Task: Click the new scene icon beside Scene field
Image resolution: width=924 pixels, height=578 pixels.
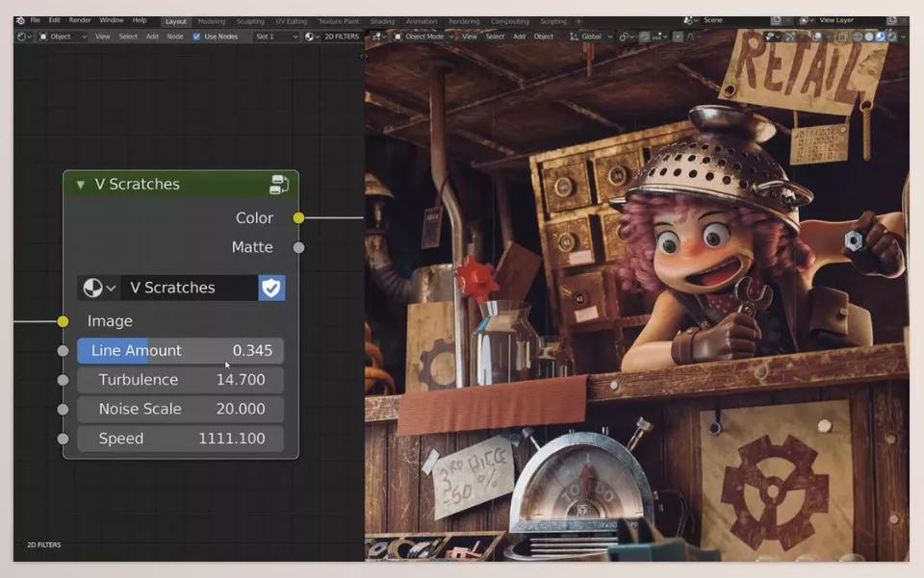Action: click(776, 20)
